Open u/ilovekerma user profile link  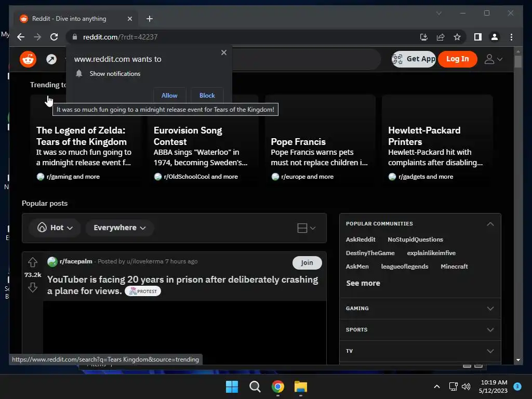click(x=145, y=262)
